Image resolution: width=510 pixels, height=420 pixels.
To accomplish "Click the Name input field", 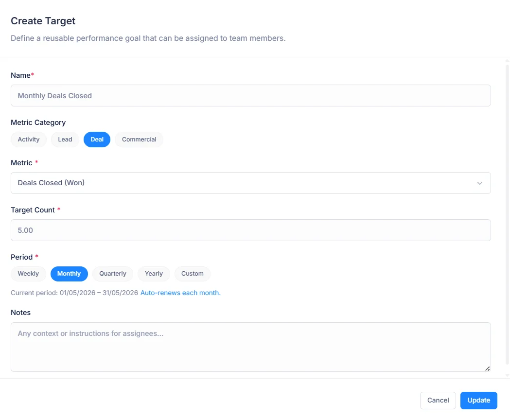I will (250, 96).
